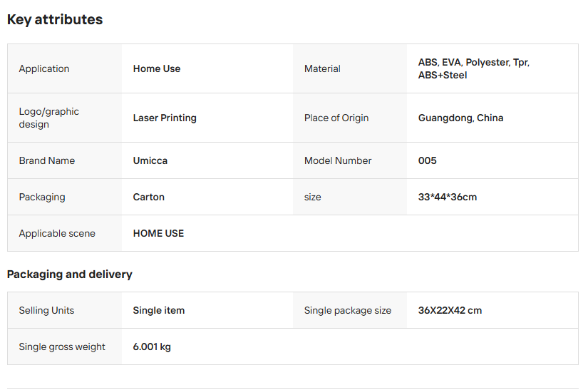Select the 33*44*36cm size value
Image resolution: width=588 pixels, height=390 pixels.
coord(448,197)
